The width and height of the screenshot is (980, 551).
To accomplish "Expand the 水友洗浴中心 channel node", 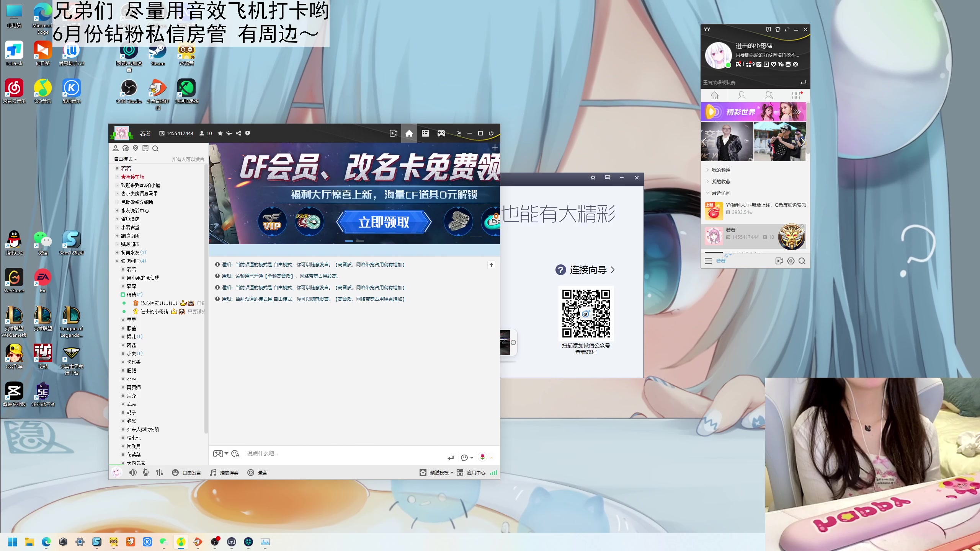I will coord(117,210).
